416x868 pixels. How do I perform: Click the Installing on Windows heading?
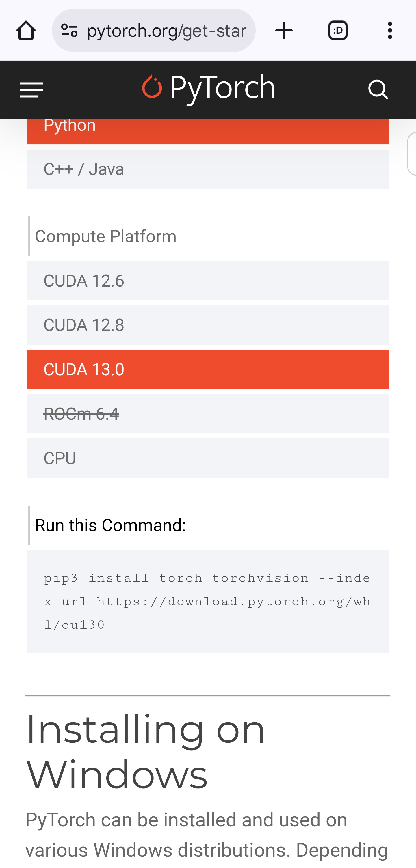click(x=146, y=751)
